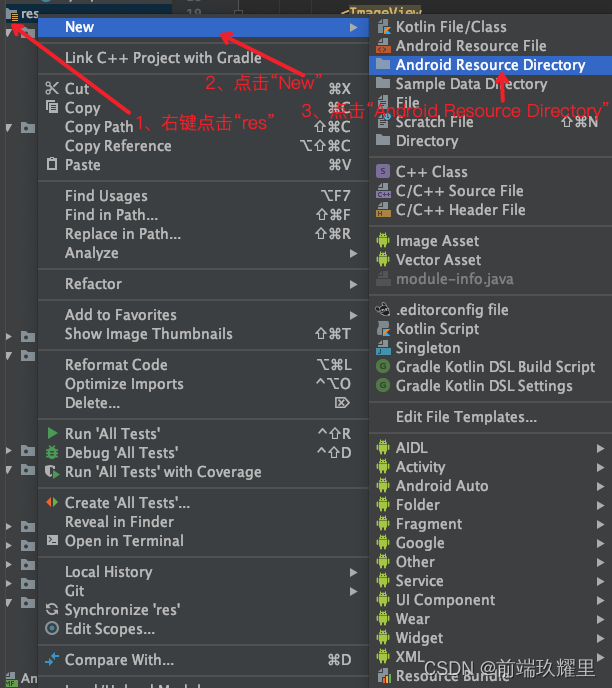Viewport: 612px width, 688px height.
Task: Choose Find Usages from context menu
Action: point(106,196)
